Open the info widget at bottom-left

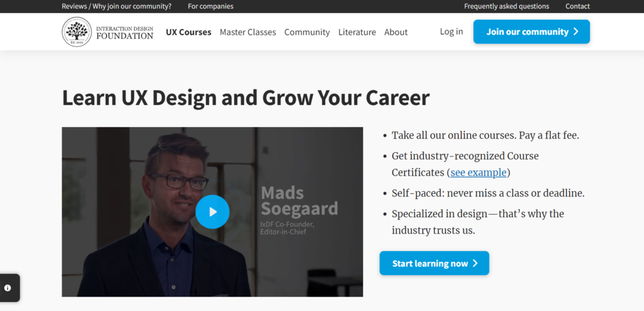[x=8, y=288]
